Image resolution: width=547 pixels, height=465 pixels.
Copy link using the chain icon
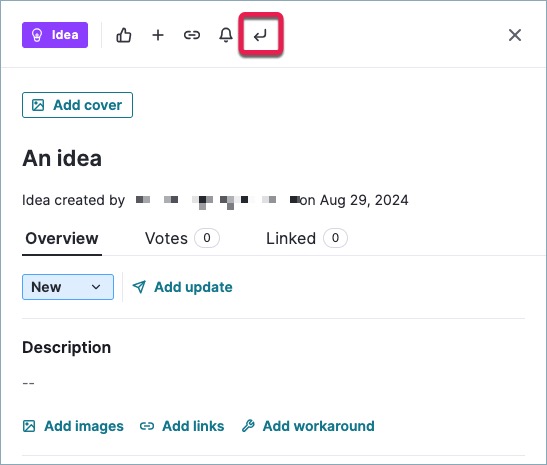point(192,35)
